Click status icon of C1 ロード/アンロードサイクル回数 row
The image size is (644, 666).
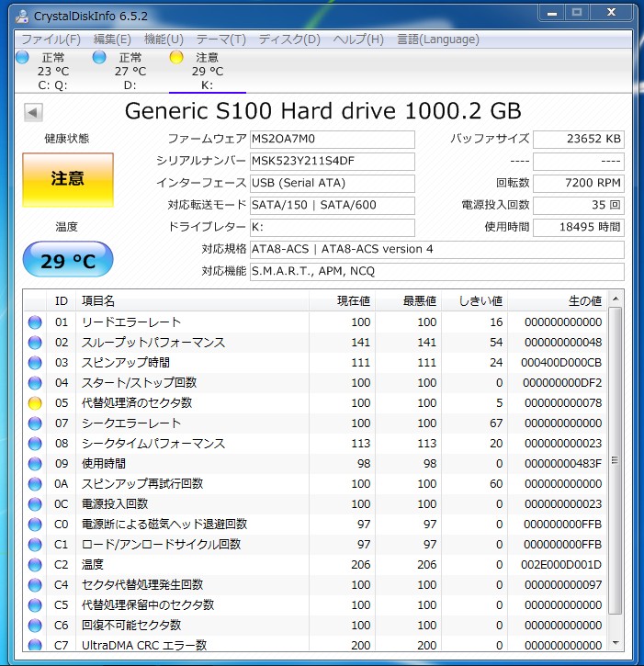pos(35,545)
